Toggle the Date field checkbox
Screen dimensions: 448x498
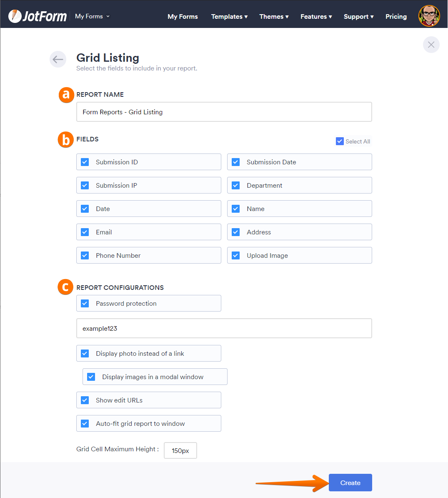tap(85, 209)
